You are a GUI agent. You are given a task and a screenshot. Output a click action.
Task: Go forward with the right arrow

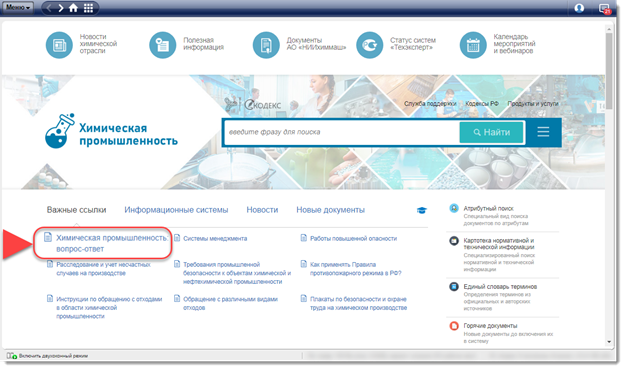tap(60, 8)
